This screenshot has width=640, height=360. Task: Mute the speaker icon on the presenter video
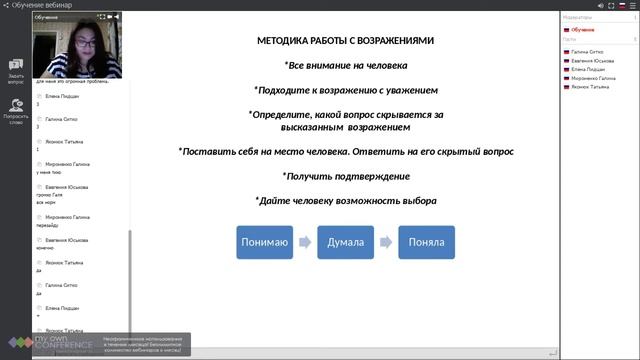point(117,17)
